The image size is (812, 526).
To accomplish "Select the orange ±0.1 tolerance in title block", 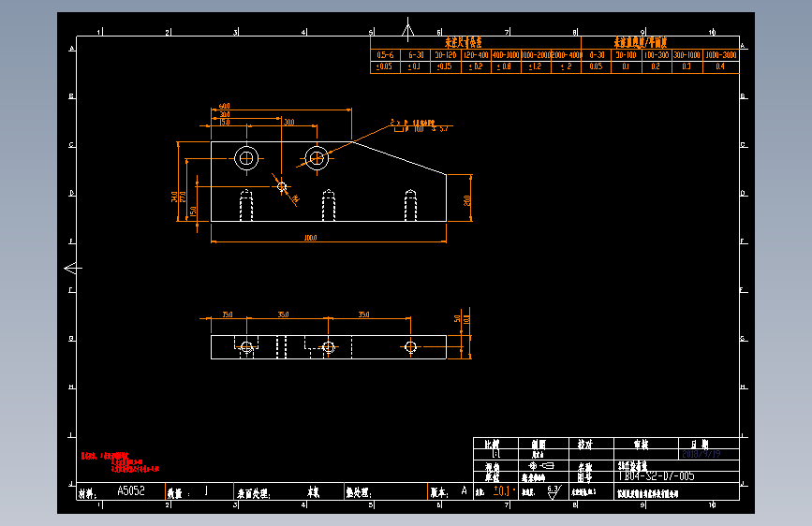I will tap(502, 490).
